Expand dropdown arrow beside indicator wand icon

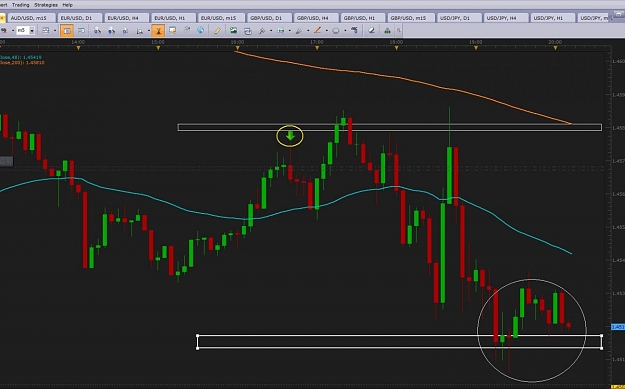pyautogui.click(x=271, y=31)
